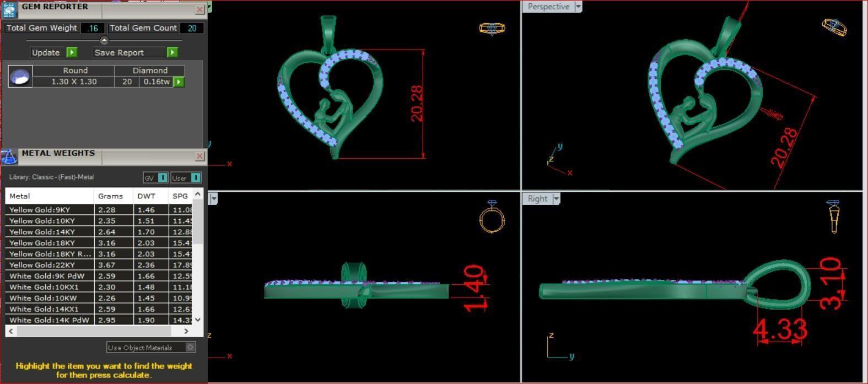Click green arrow next to 0.16tw

179,82
